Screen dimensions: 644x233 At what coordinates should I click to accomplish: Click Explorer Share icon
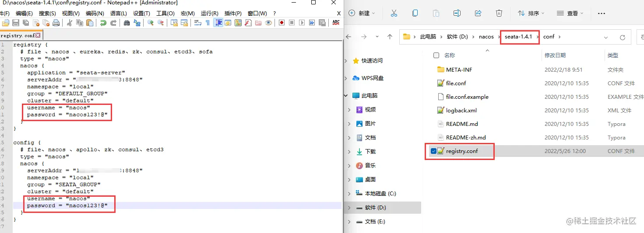(x=478, y=13)
